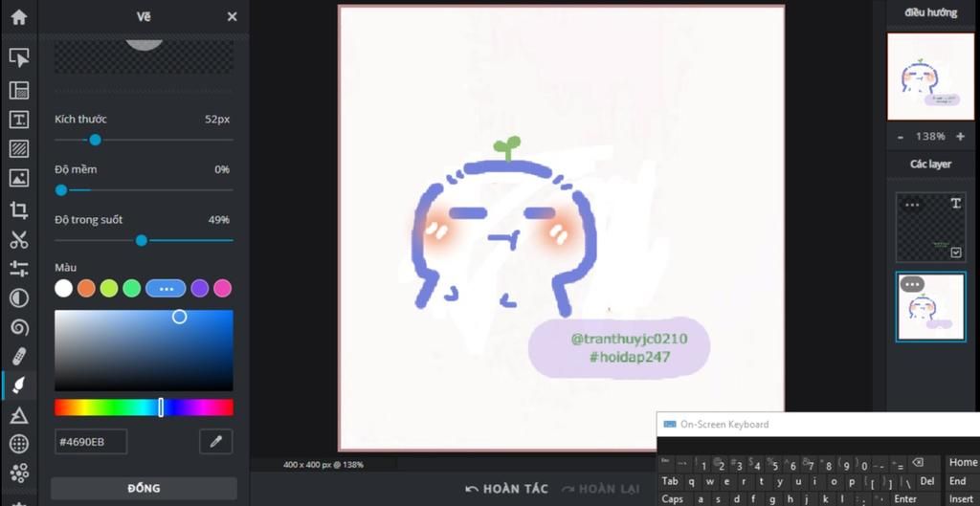Set the Độ trong suốt opacity slider
The width and height of the screenshot is (980, 506).
[x=144, y=240]
